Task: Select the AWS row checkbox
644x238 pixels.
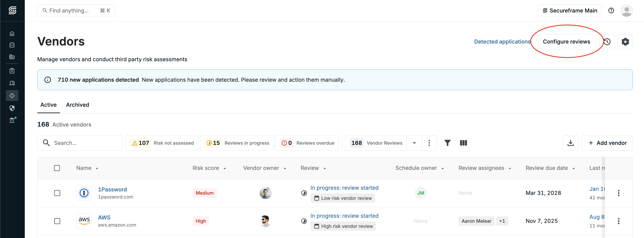Action: coord(57,221)
